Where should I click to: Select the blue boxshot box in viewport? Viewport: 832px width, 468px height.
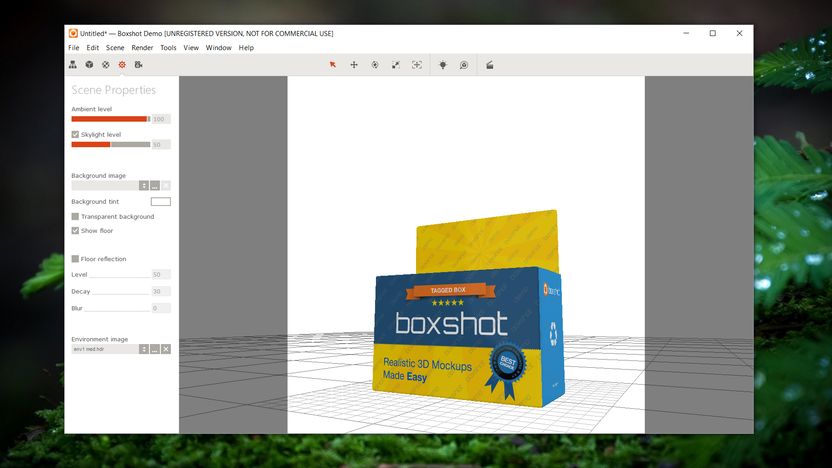tap(469, 337)
